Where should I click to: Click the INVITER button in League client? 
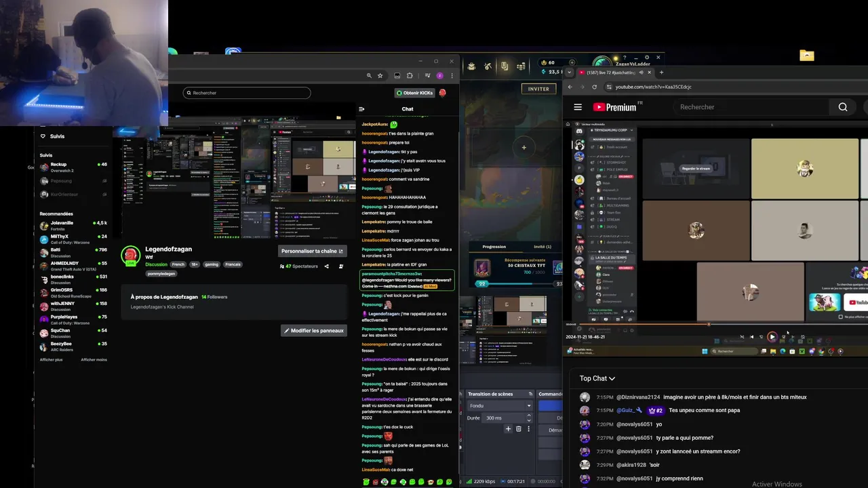click(x=538, y=89)
